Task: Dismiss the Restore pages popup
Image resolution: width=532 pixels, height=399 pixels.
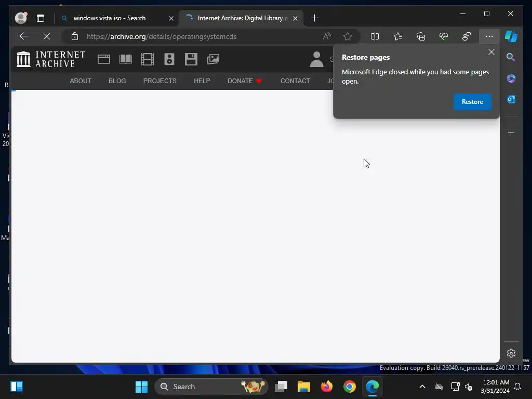Action: click(491, 52)
